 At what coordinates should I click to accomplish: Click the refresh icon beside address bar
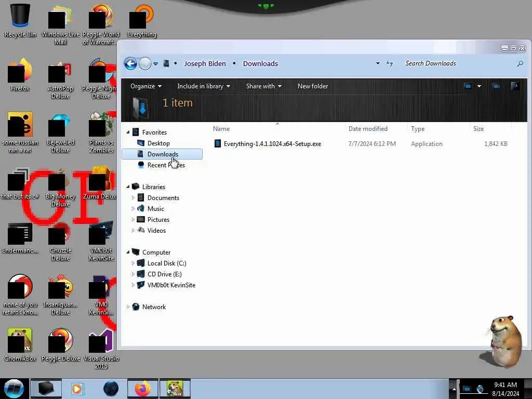(x=390, y=63)
